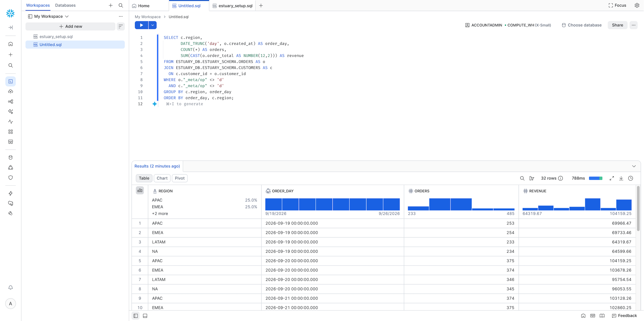Search within the results table
Screen dimensions: 644x321
coord(522,178)
